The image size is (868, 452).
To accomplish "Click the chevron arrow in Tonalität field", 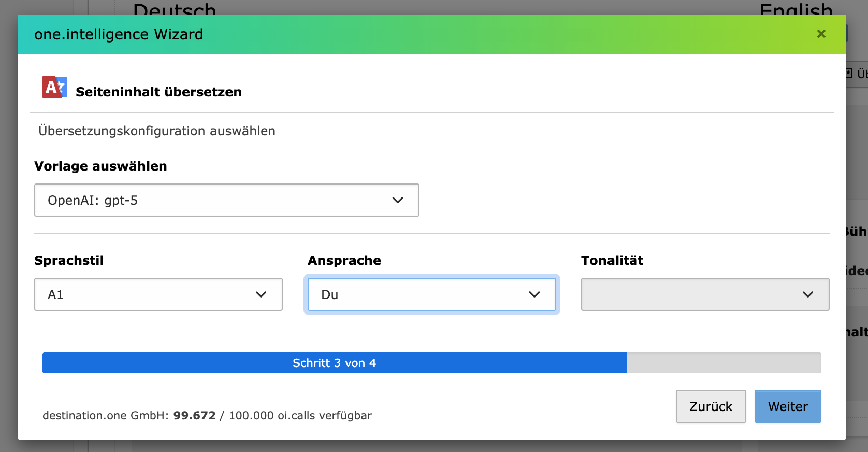I will [807, 294].
